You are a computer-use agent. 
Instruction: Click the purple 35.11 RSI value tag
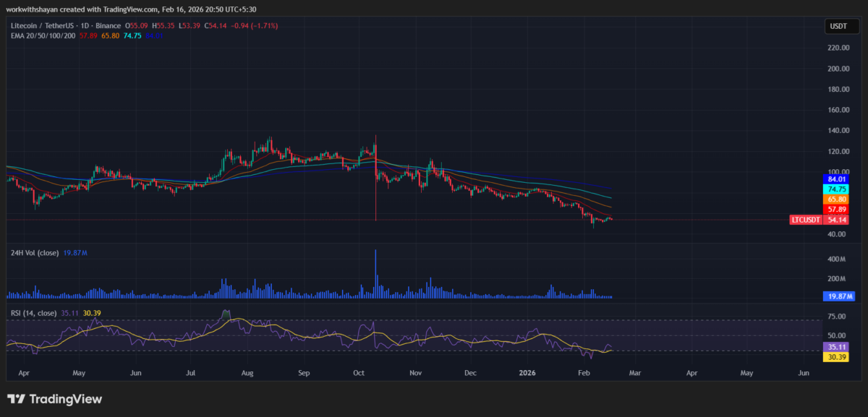coord(838,346)
